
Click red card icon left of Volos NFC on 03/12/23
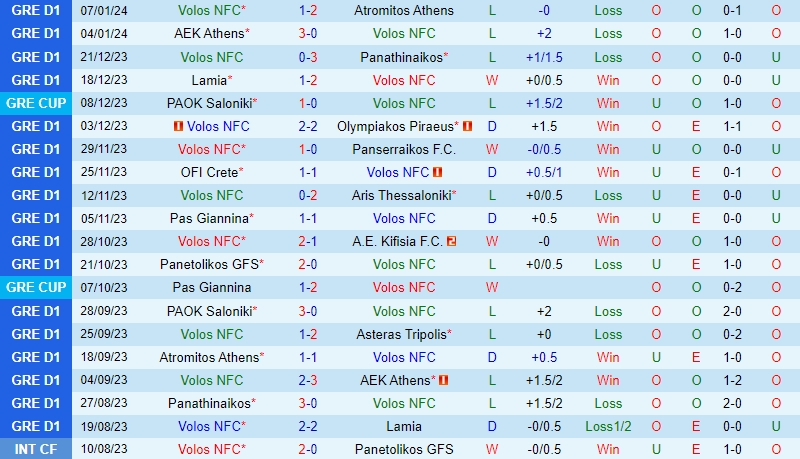coord(178,126)
